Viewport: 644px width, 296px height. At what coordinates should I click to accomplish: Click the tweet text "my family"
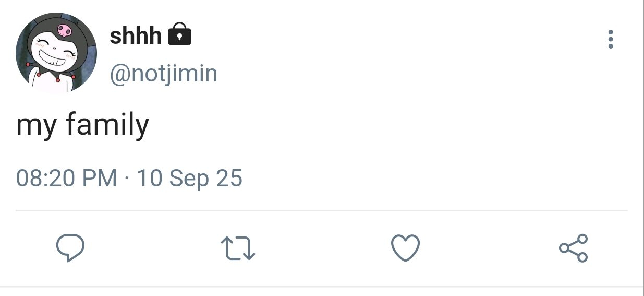click(82, 125)
